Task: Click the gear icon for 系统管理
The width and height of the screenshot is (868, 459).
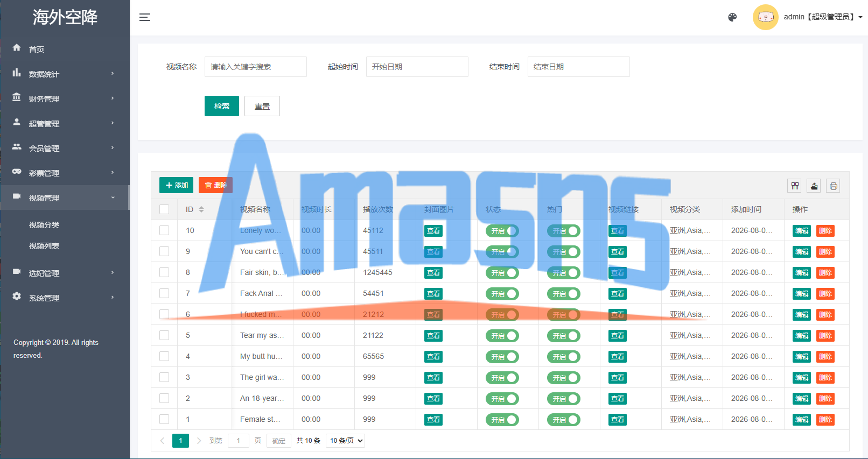Action: pos(17,296)
